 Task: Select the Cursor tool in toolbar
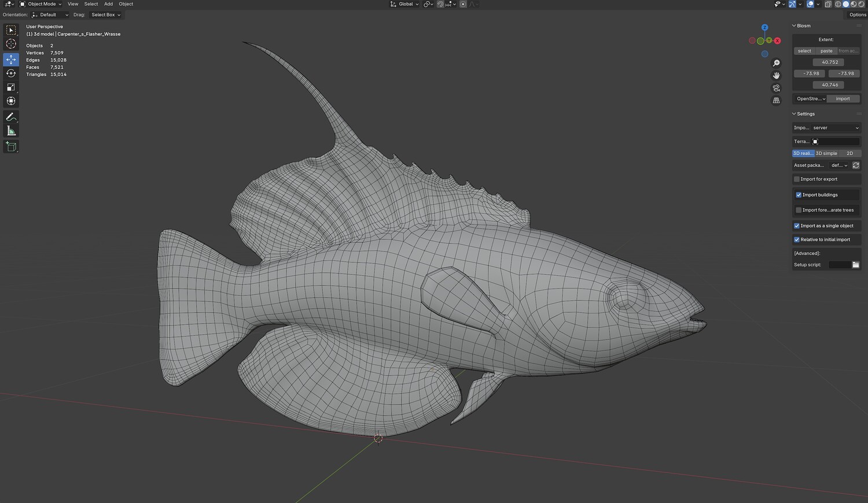coord(11,44)
